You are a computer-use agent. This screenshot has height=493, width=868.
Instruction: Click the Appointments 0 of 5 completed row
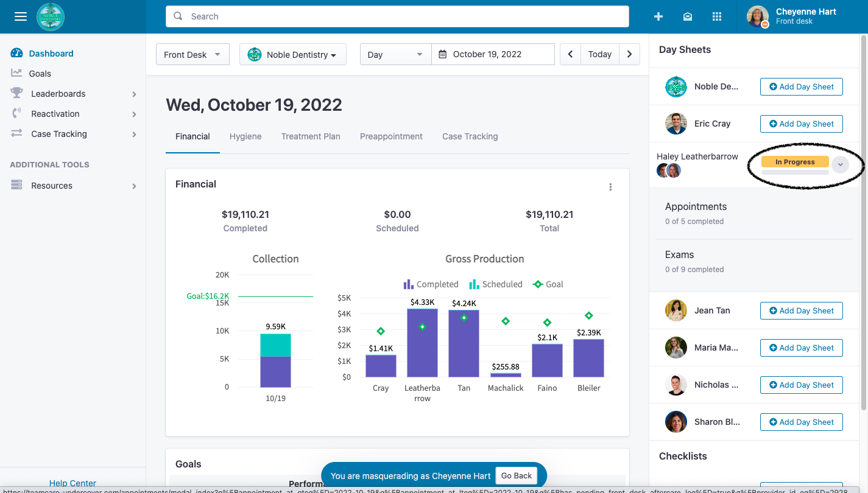click(754, 213)
